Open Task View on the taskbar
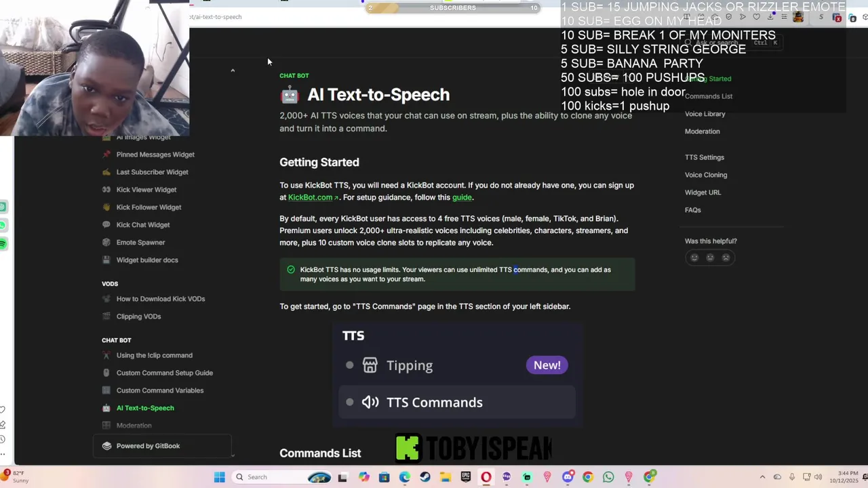 point(342,477)
